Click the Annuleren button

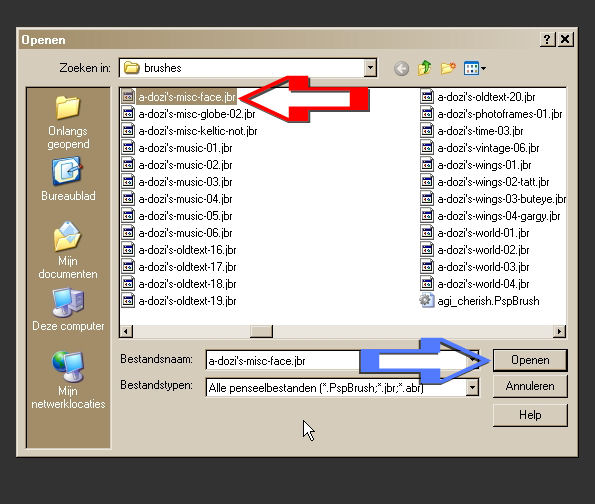click(530, 386)
